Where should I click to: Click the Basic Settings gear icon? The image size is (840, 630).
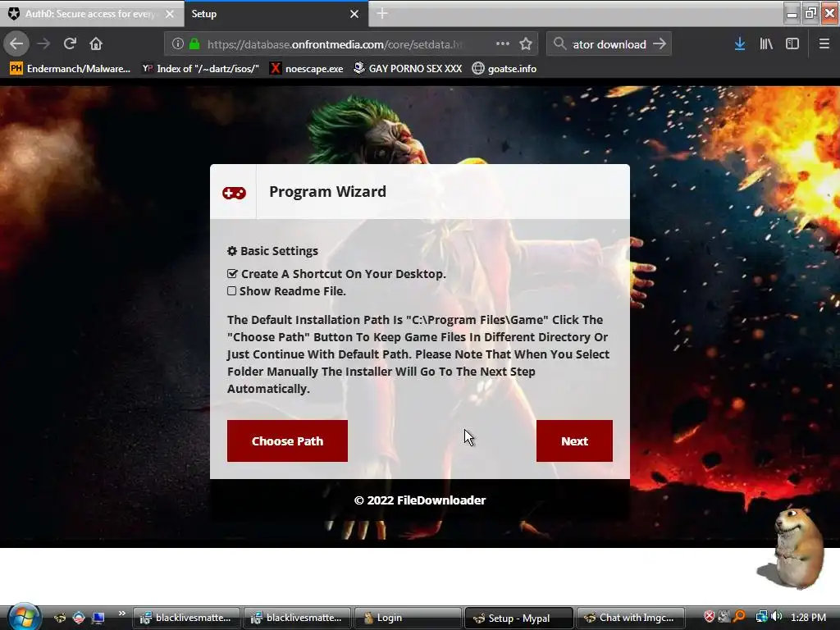click(x=232, y=251)
